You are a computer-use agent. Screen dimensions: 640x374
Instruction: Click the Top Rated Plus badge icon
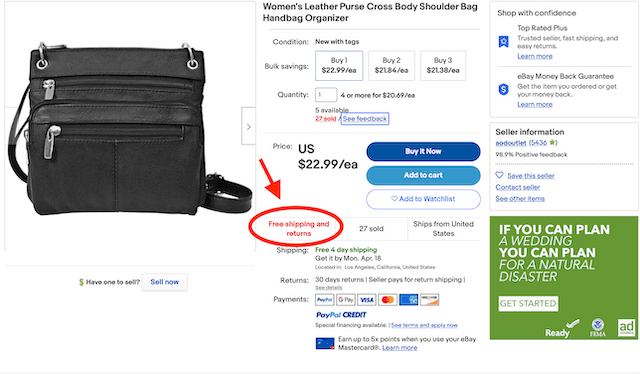(504, 42)
